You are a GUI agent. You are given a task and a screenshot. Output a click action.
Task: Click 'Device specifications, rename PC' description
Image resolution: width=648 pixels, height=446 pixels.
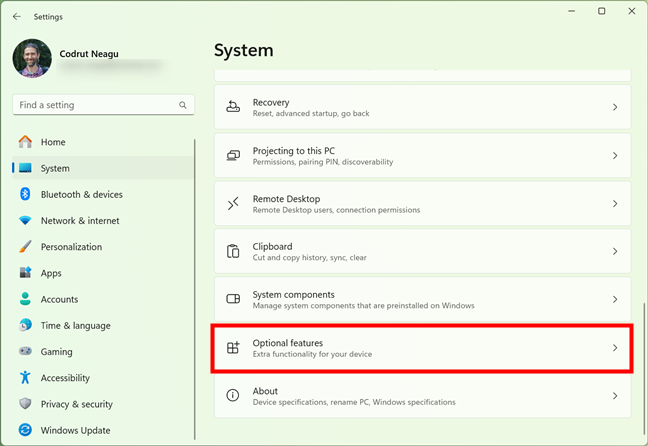[x=354, y=402]
